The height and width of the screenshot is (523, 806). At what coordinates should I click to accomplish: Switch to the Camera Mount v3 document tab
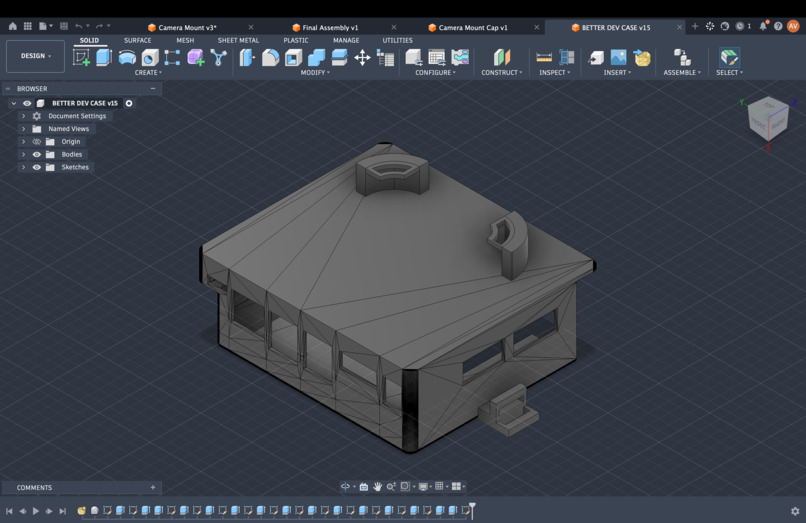point(187,27)
